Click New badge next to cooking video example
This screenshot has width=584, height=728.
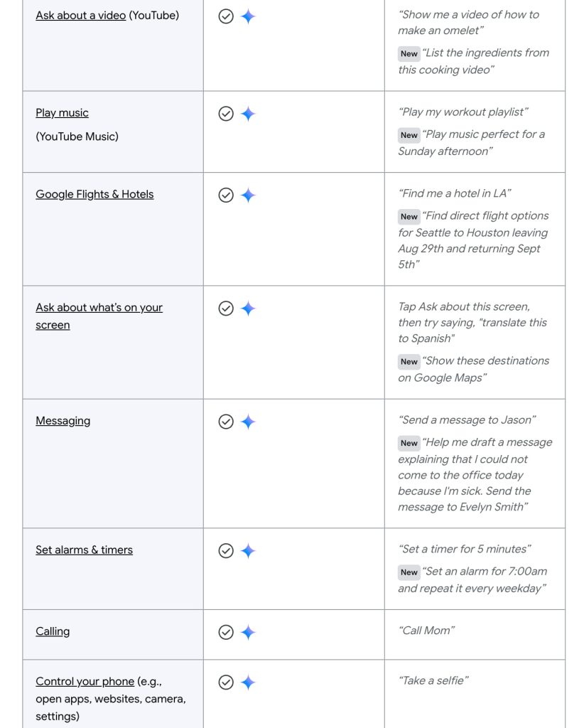click(x=409, y=53)
